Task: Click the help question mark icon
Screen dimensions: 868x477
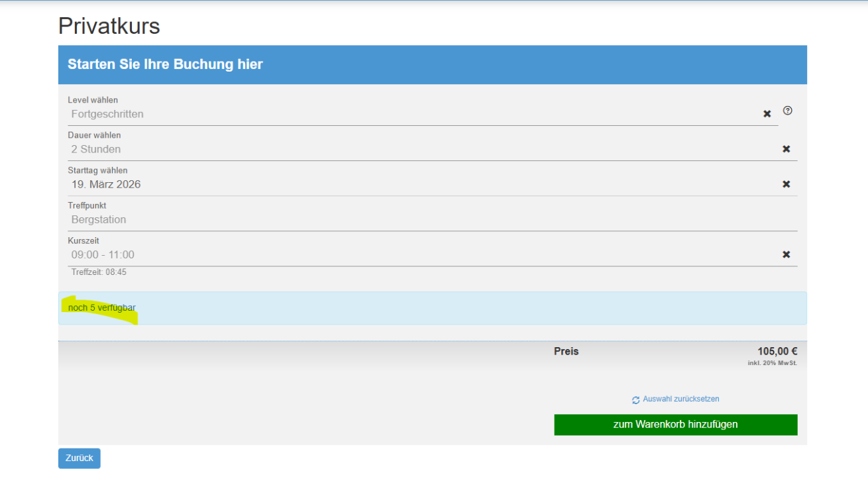Action: (787, 111)
